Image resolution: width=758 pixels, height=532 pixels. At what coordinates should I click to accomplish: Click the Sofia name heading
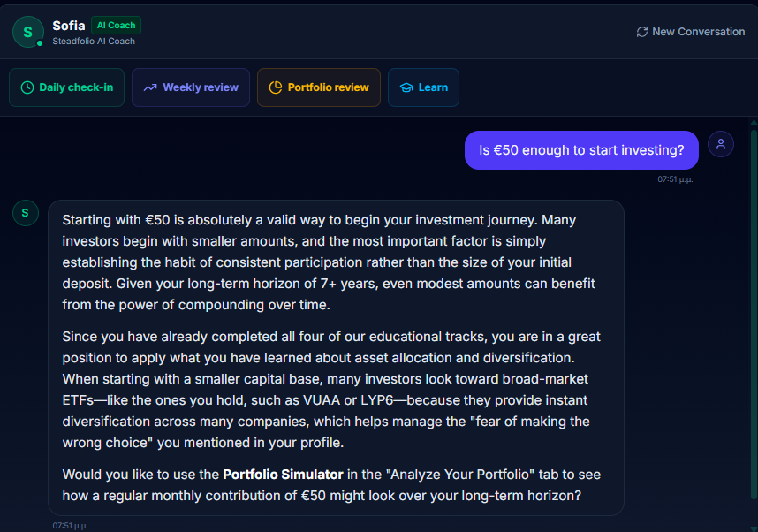click(69, 25)
